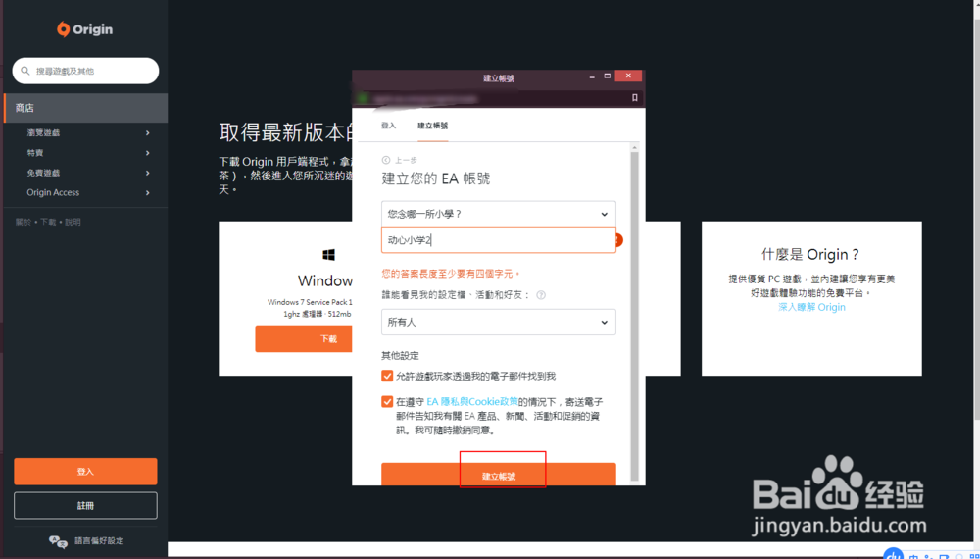The image size is (980, 559).
Task: Click the 下載 link in the sidebar footer list
Action: (48, 222)
